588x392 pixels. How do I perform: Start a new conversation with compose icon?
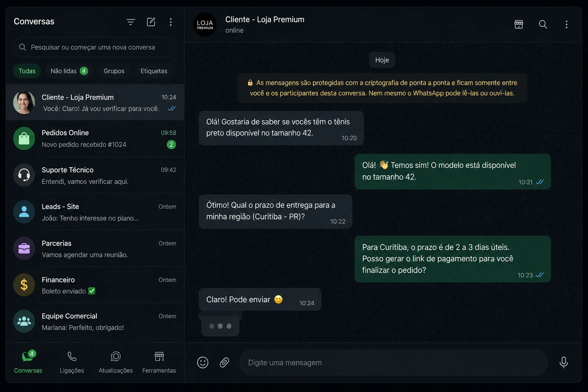pyautogui.click(x=151, y=22)
